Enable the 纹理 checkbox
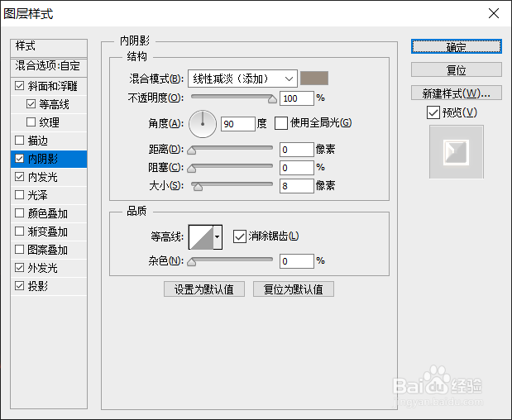 31,122
